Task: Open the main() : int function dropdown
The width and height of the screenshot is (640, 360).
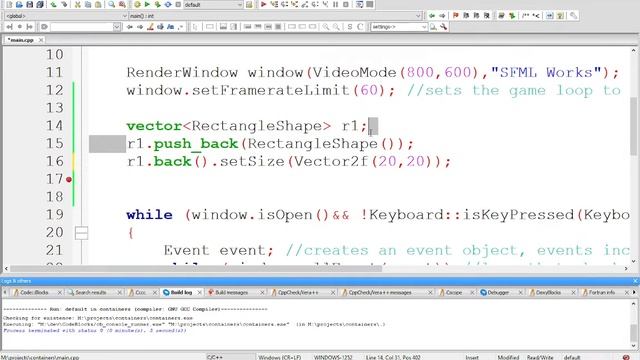Action: click(x=275, y=16)
